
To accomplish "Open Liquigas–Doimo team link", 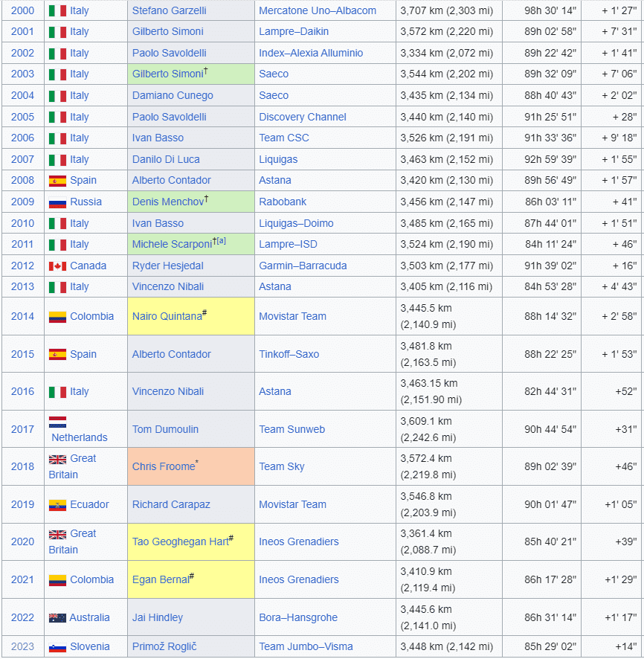I will pos(296,223).
